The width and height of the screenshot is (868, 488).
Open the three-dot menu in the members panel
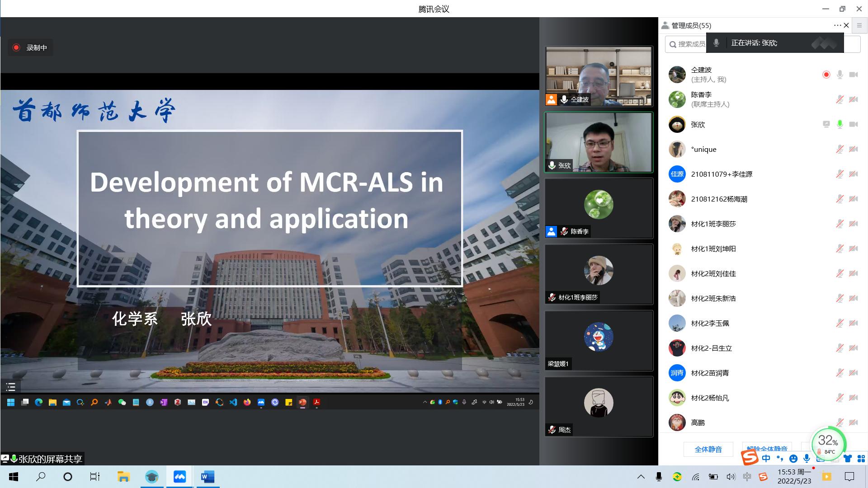pyautogui.click(x=837, y=25)
